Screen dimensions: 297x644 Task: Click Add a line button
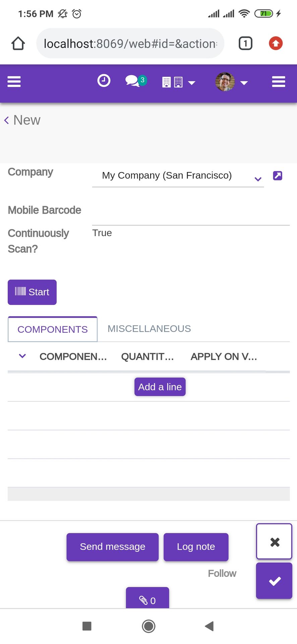(x=160, y=387)
